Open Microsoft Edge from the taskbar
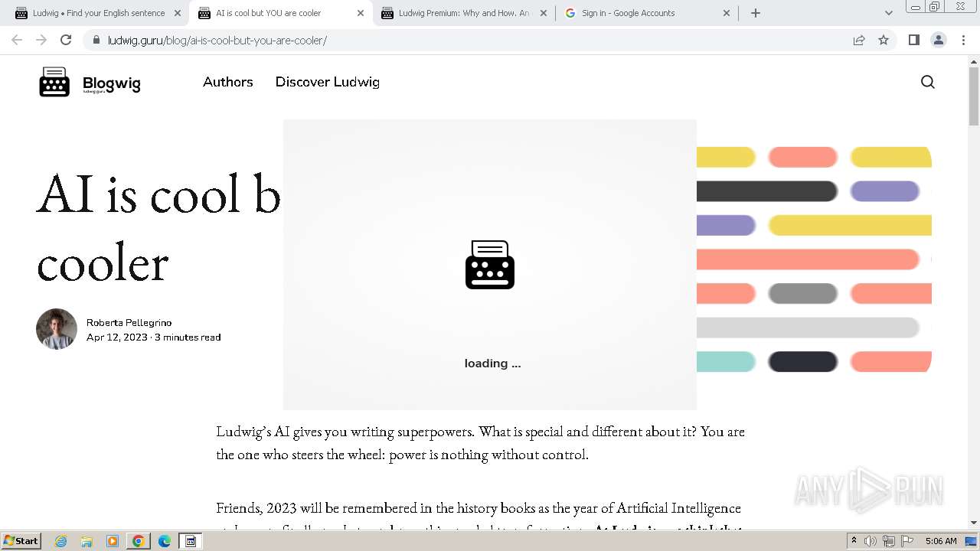 [165, 541]
